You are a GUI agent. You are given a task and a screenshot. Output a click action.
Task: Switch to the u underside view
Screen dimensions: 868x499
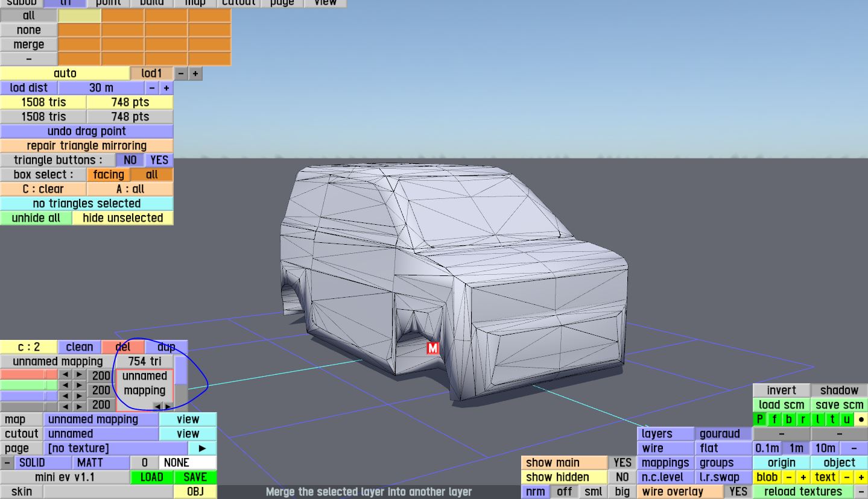coord(847,419)
